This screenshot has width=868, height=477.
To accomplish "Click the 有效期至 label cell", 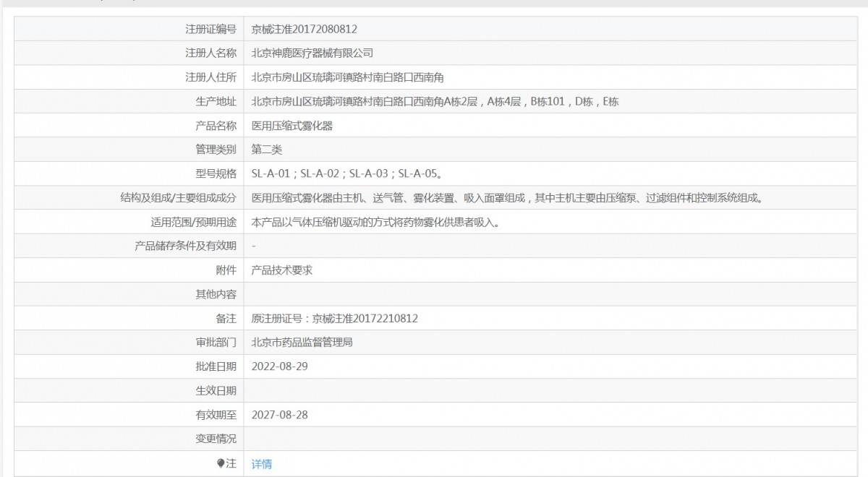I will pos(129,415).
